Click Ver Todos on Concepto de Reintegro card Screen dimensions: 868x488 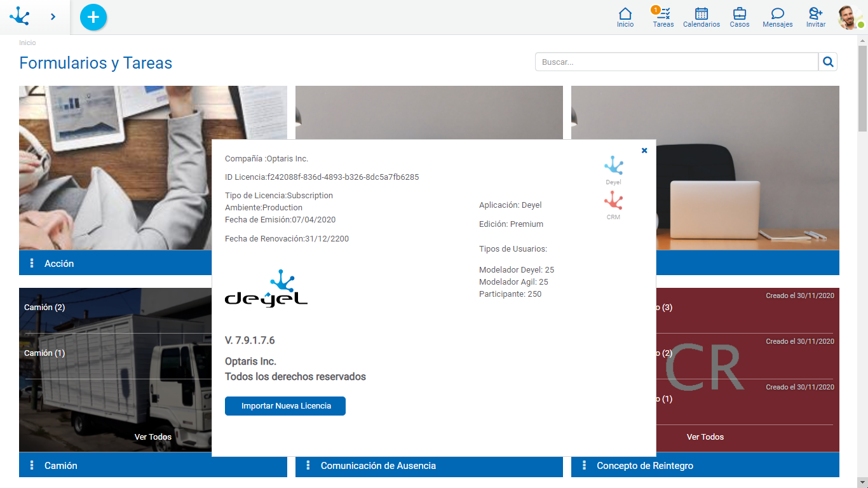(705, 437)
